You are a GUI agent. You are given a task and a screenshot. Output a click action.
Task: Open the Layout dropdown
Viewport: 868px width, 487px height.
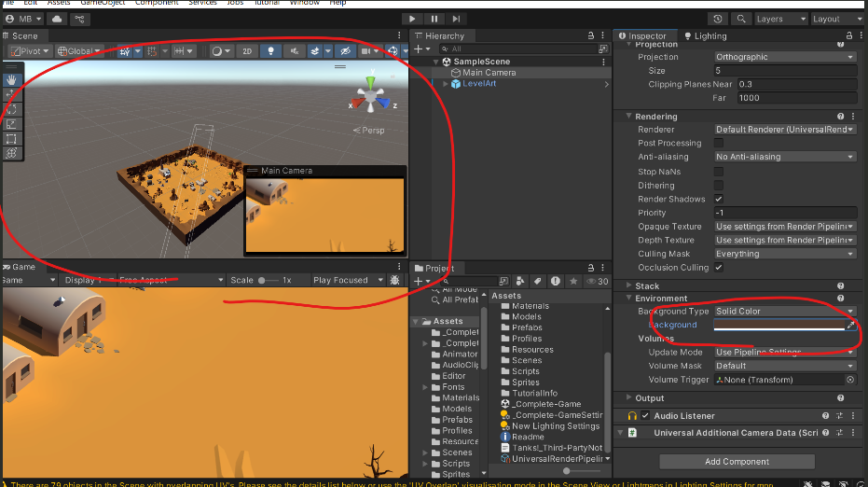coord(837,19)
